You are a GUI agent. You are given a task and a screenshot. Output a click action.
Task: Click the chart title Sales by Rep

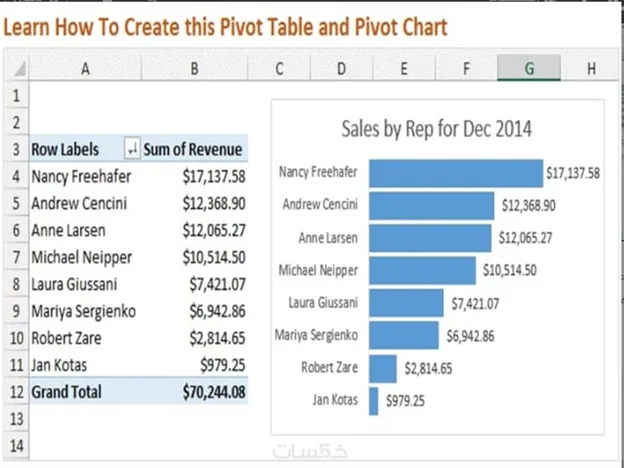[x=436, y=128]
